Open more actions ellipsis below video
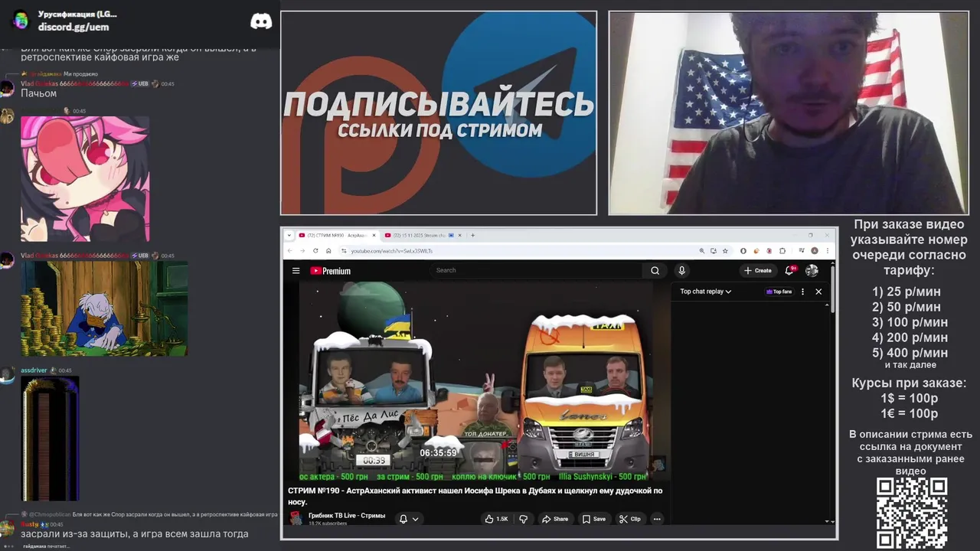 [657, 519]
